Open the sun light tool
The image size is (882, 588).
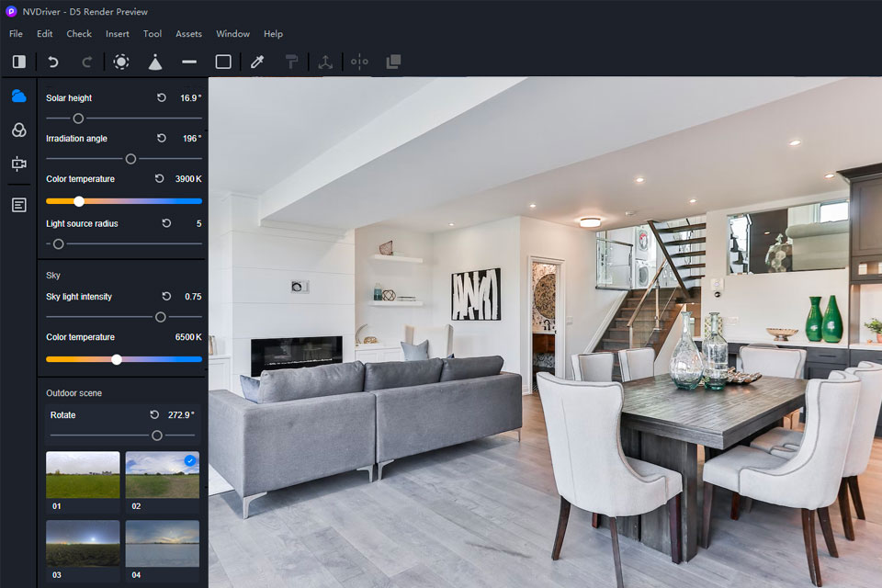120,62
